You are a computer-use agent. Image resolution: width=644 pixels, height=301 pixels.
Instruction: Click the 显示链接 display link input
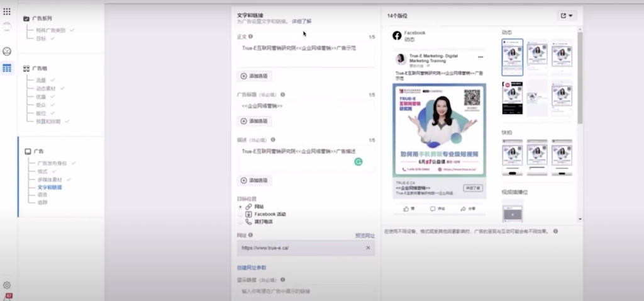click(306, 292)
